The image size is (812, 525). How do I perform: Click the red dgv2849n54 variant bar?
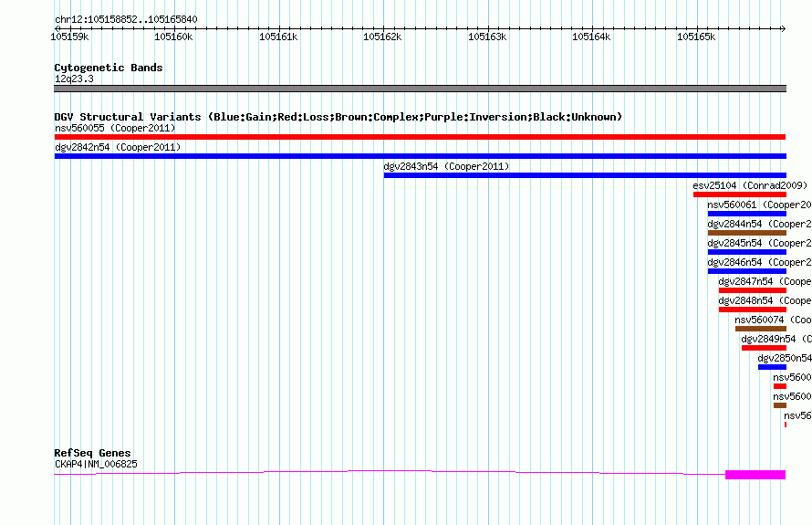(764, 348)
